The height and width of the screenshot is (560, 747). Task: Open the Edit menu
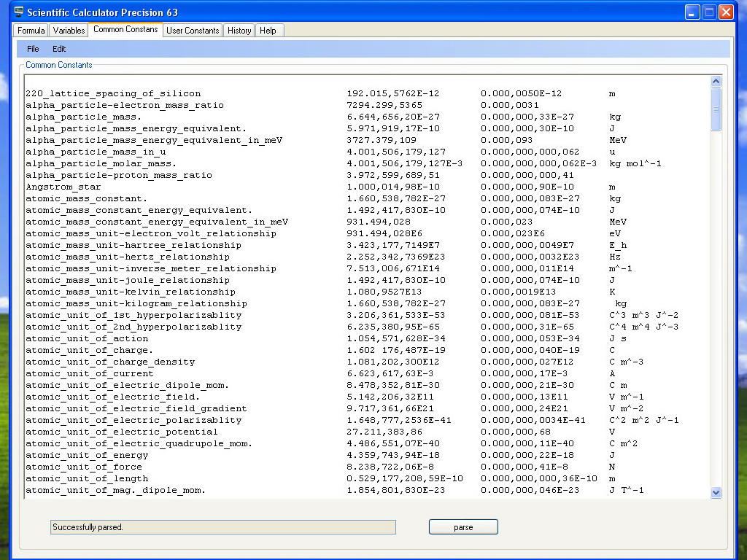[59, 49]
